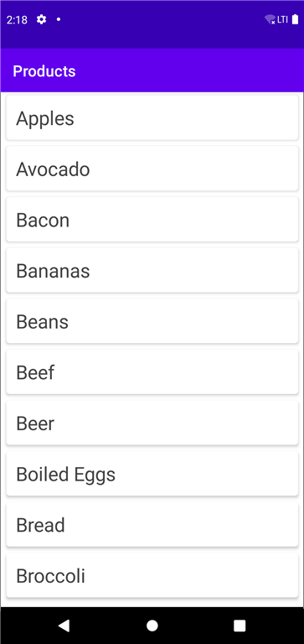Open the Bread product card

pos(152,525)
